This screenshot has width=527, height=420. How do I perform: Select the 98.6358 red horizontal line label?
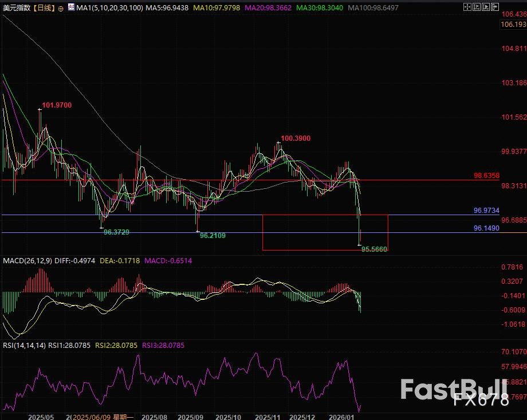coord(487,175)
